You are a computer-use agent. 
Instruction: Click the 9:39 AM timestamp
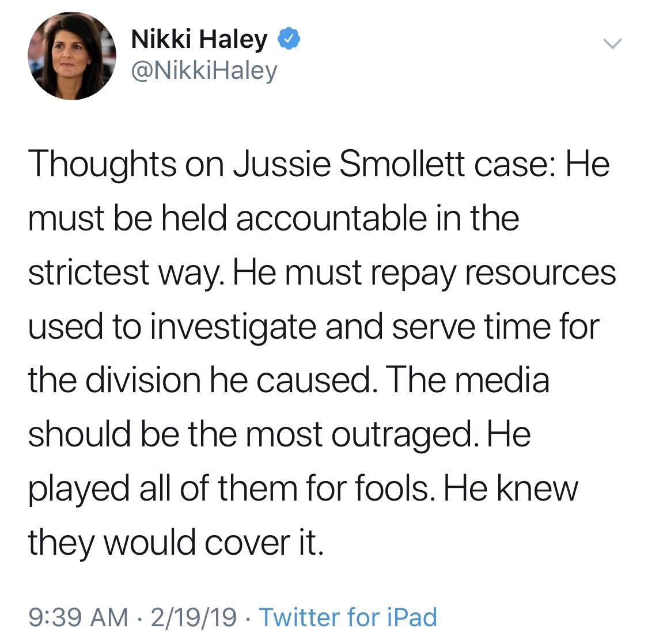78,617
